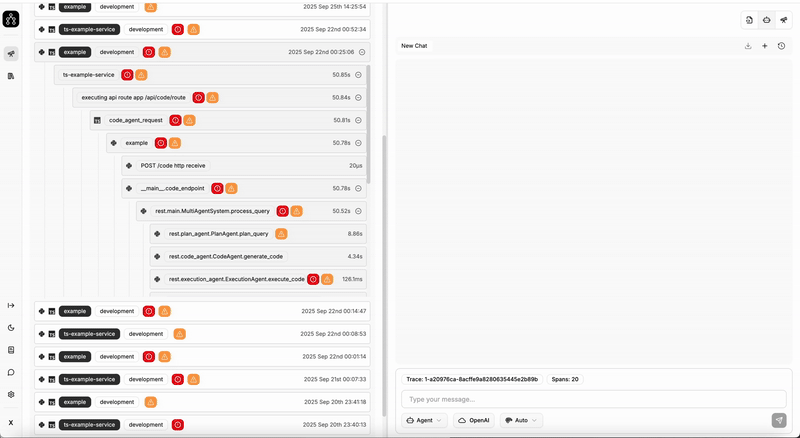Click the OpenAI provider button
The height and width of the screenshot is (438, 800).
point(474,421)
